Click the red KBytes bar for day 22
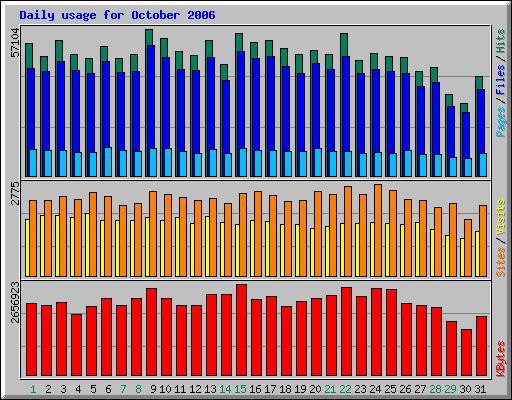This screenshot has height=400, width=512. tap(346, 332)
